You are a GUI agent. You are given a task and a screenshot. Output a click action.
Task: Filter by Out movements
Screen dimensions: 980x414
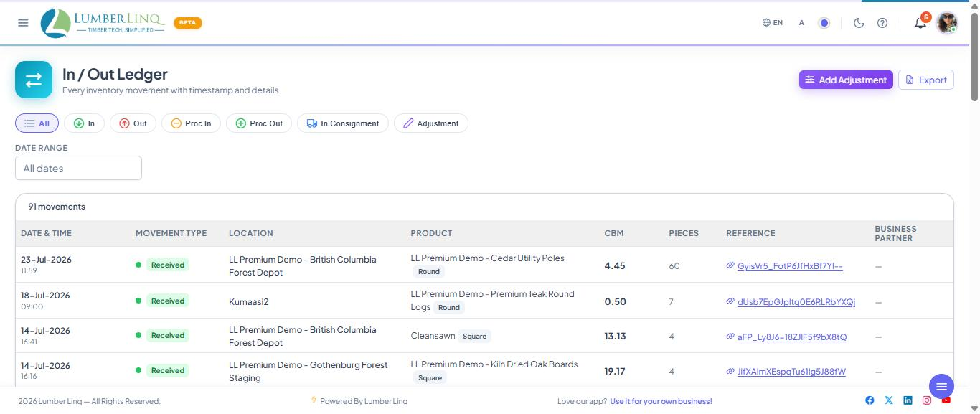pos(133,123)
